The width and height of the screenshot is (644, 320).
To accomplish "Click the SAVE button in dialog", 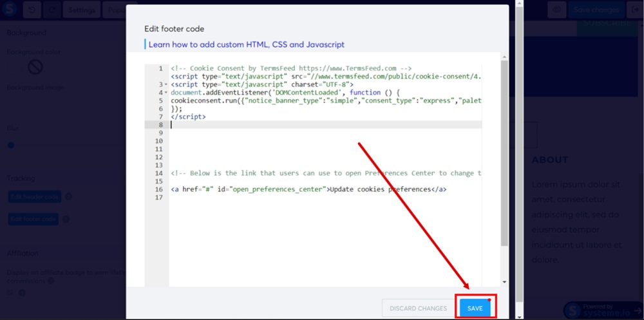I will pyautogui.click(x=475, y=308).
